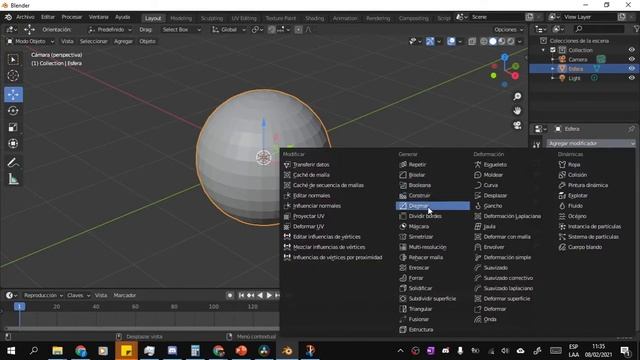Image resolution: width=640 pixels, height=360 pixels.
Task: Click the outliner search field
Action: coord(598,29)
